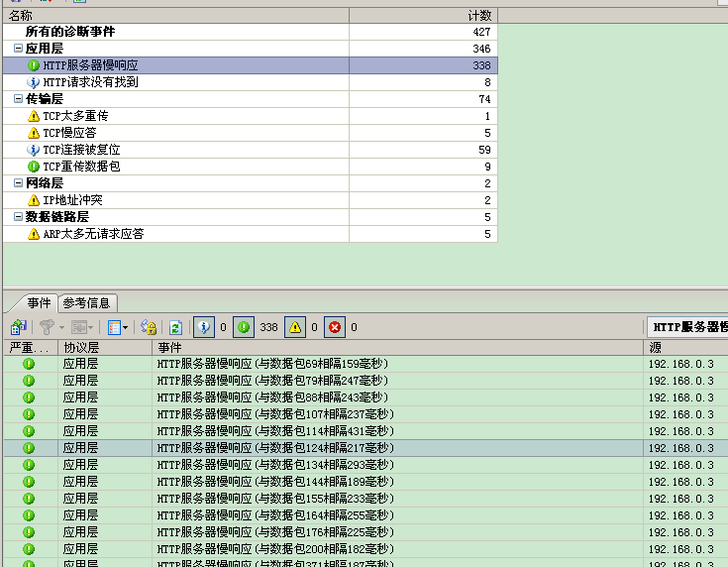
Task: Select TCP太多重传 diagnosis item
Action: click(251, 116)
